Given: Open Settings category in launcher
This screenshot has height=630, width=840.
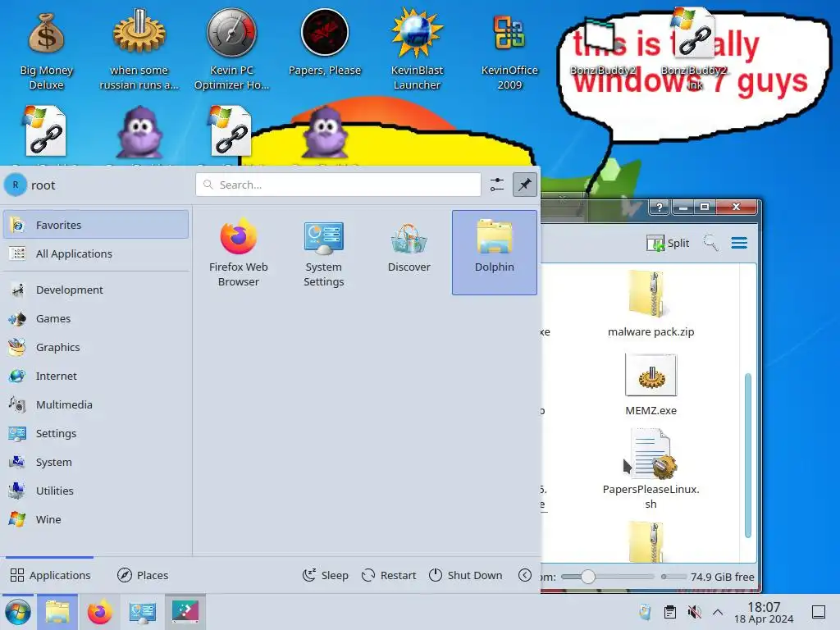Looking at the screenshot, I should click(x=96, y=433).
